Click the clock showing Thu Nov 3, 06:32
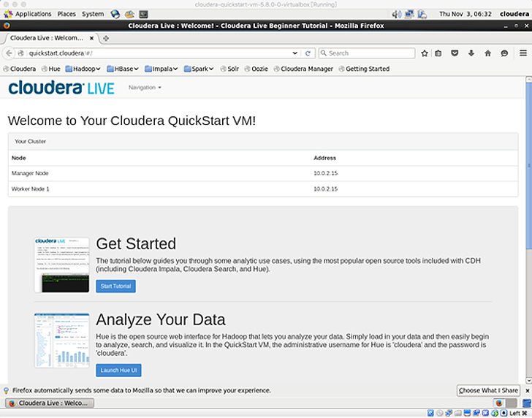 (x=465, y=14)
